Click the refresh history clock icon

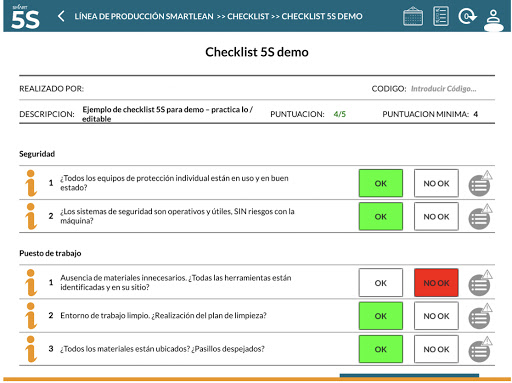point(467,16)
